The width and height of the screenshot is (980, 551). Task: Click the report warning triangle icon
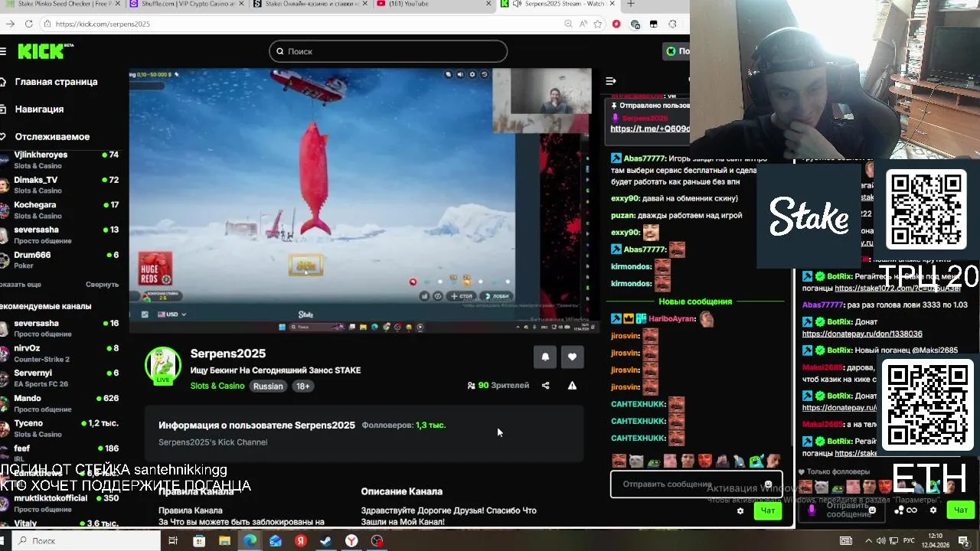pos(572,386)
